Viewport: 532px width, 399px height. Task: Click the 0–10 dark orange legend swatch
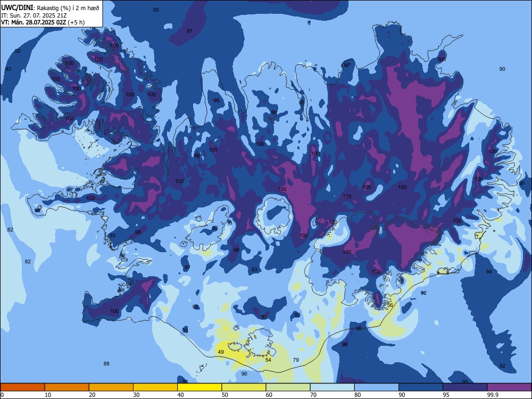coord(22,387)
